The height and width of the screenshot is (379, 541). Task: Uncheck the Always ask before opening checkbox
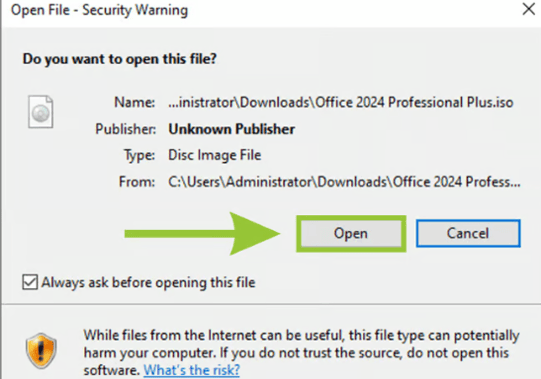30,282
